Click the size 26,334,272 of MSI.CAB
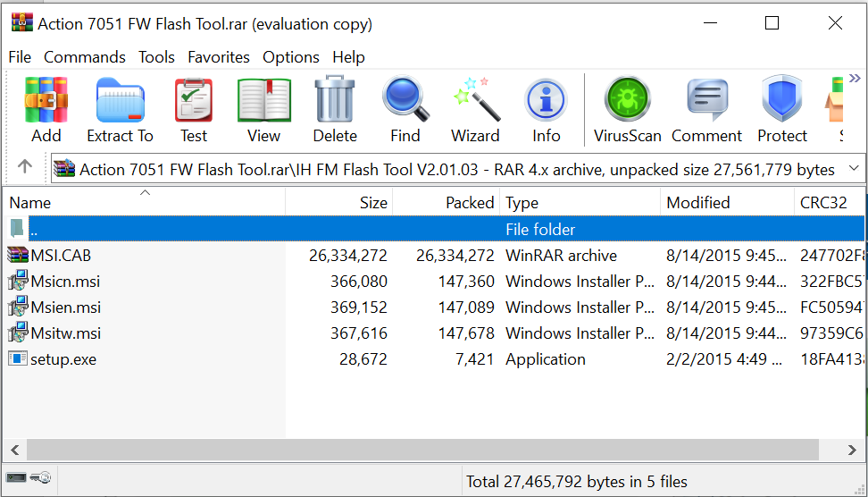868x497 pixels. [x=348, y=256]
